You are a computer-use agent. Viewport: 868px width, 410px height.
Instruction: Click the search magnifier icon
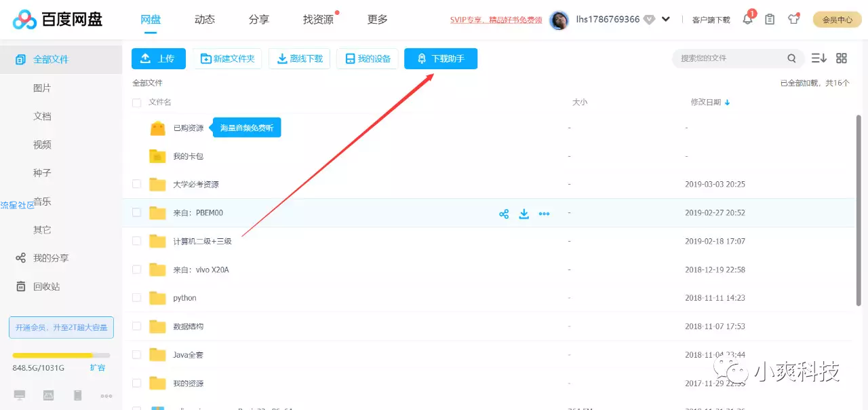coord(791,58)
